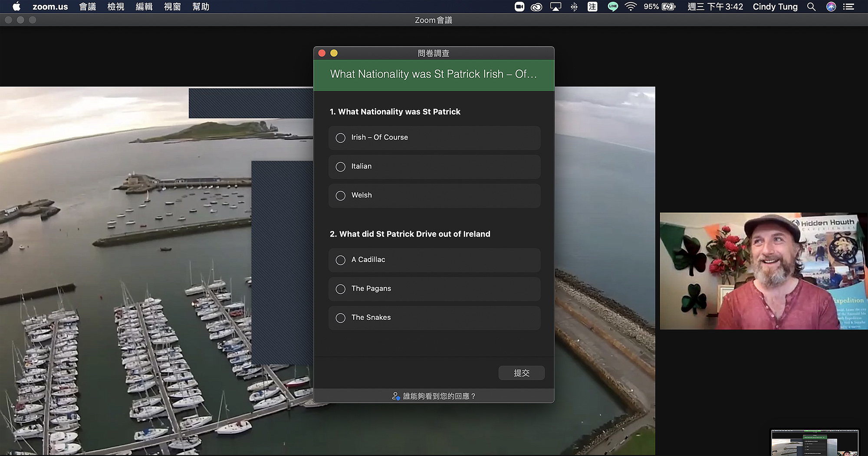Open the Wi-Fi status menu
The width and height of the screenshot is (868, 456).
(x=631, y=7)
